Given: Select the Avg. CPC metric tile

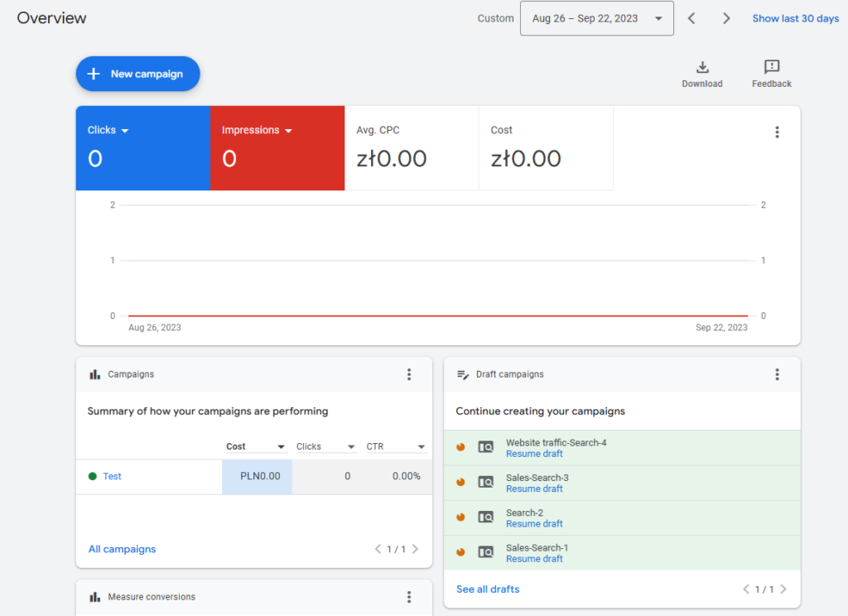Looking at the screenshot, I should (x=411, y=148).
